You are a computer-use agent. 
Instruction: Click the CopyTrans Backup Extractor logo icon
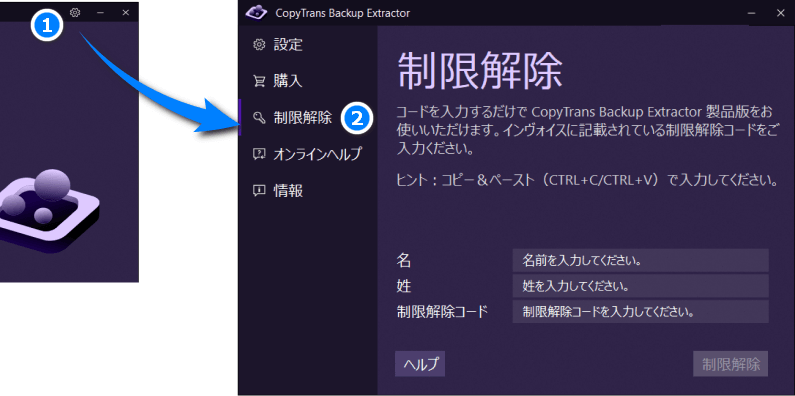pyautogui.click(x=256, y=13)
